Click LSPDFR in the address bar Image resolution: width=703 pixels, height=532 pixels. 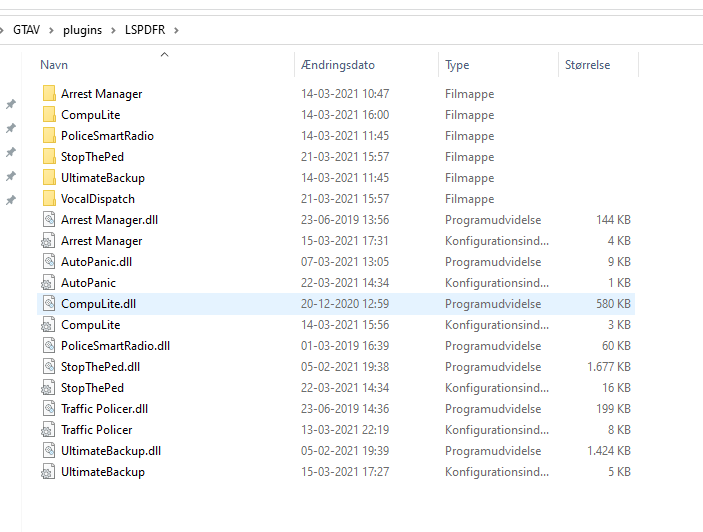click(x=145, y=30)
